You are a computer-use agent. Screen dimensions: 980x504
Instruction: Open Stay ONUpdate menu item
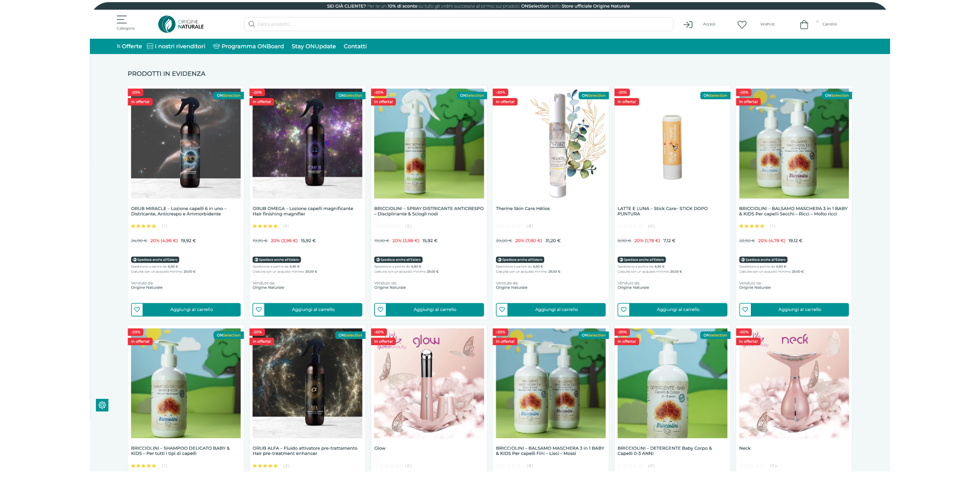tap(313, 46)
